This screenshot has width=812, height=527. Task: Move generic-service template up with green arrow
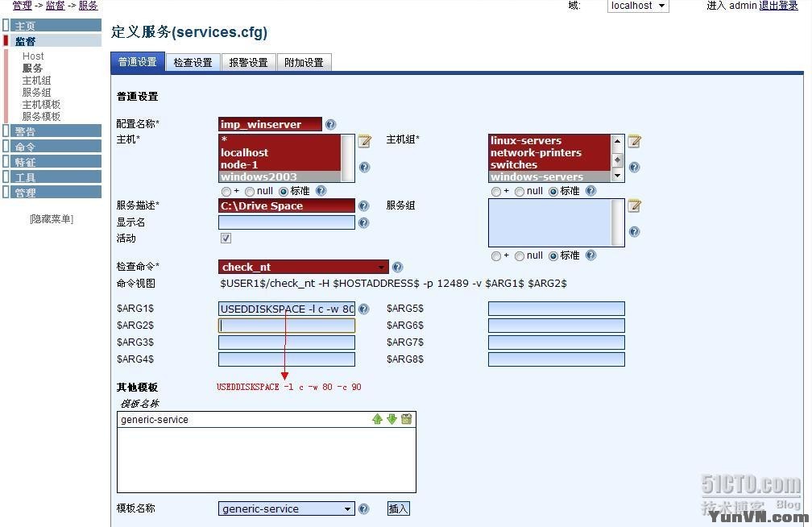[x=378, y=419]
